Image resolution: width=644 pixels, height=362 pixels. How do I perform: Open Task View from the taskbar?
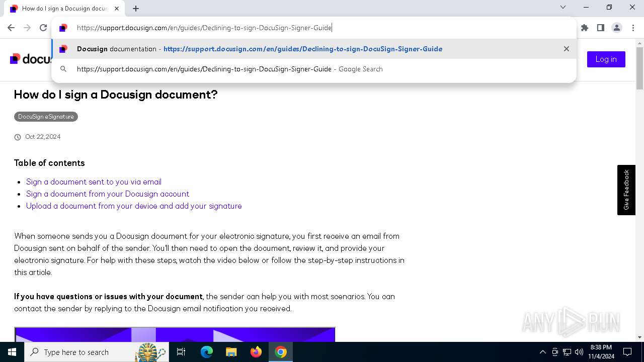tap(181, 352)
